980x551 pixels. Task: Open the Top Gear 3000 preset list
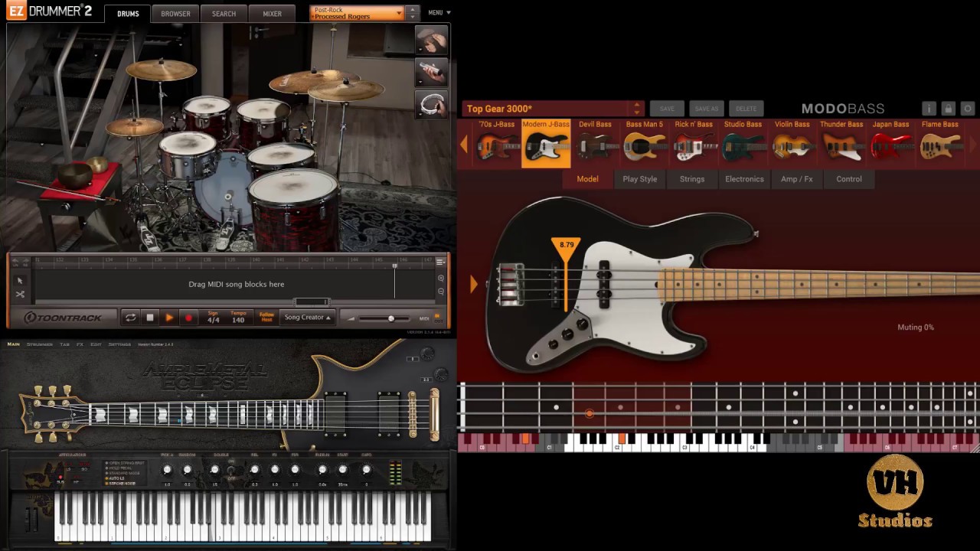coord(553,109)
